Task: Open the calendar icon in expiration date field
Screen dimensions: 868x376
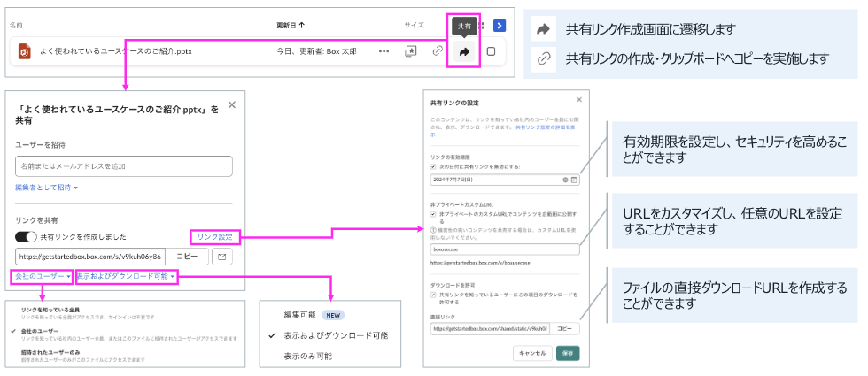Action: (x=574, y=180)
